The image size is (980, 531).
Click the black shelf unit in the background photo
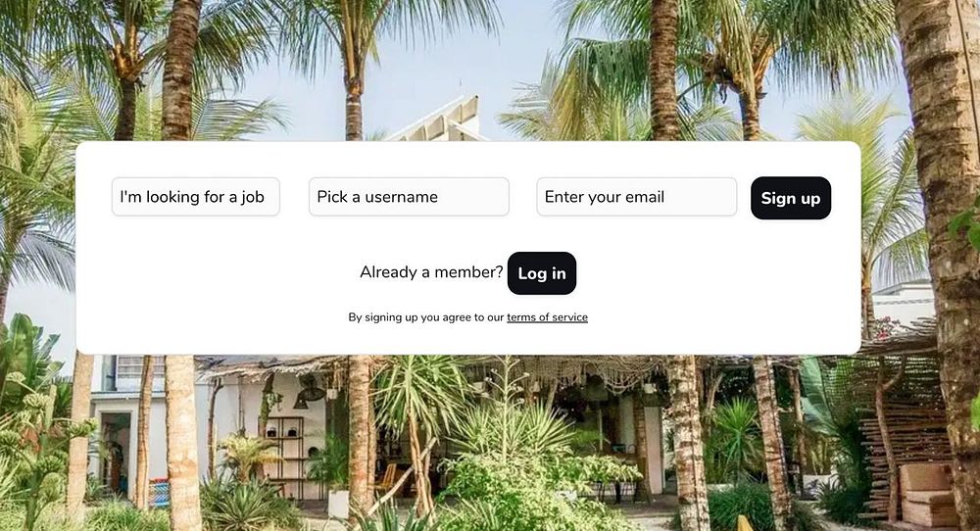pos(285,458)
